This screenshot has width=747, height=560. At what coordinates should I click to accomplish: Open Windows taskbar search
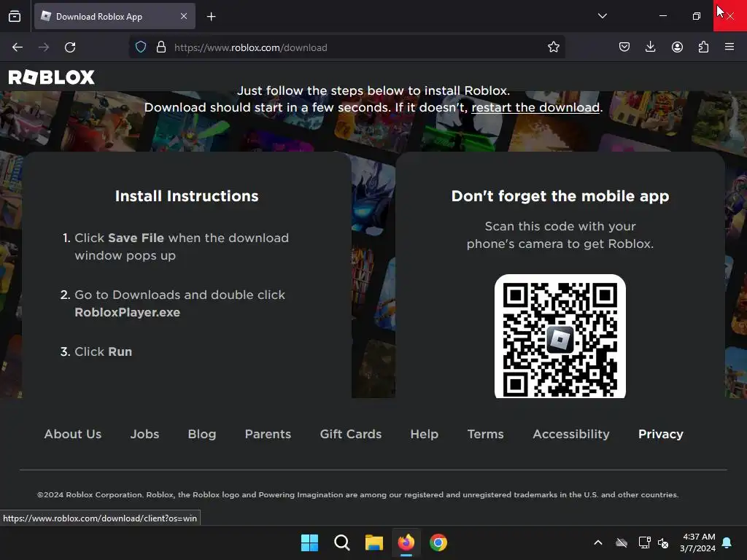(341, 542)
